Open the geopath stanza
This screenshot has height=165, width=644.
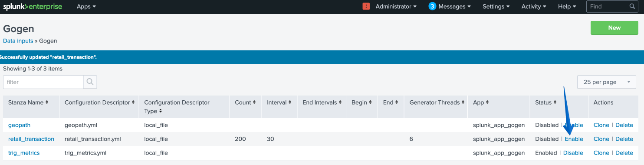click(19, 125)
